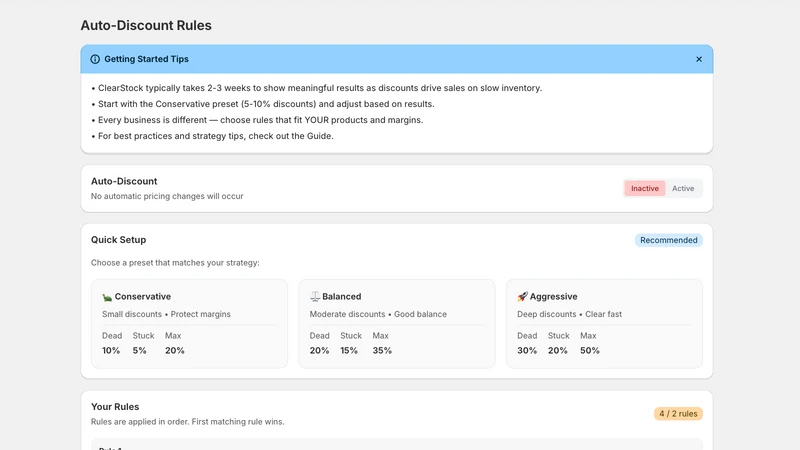The width and height of the screenshot is (800, 450).
Task: Click the turtle icon on Conservative preset
Action: 107,297
